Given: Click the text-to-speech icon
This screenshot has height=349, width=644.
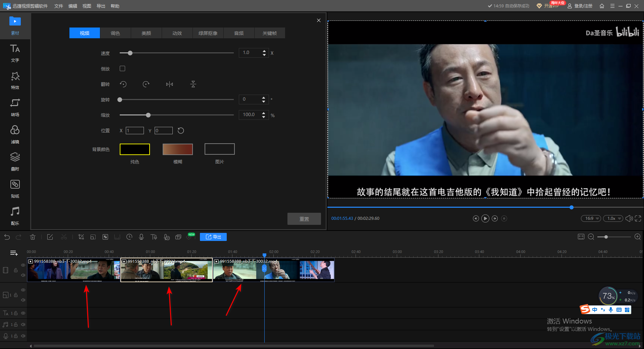Looking at the screenshot, I should pos(154,237).
